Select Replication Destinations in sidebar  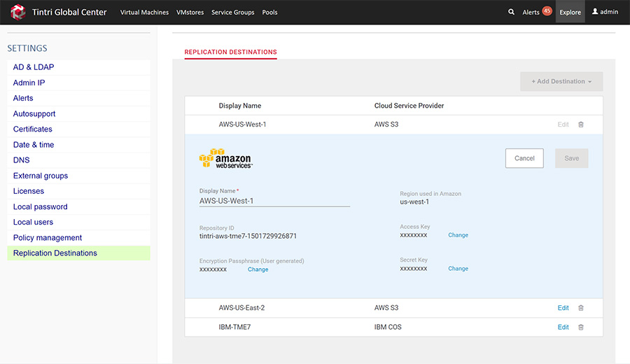[x=78, y=253]
